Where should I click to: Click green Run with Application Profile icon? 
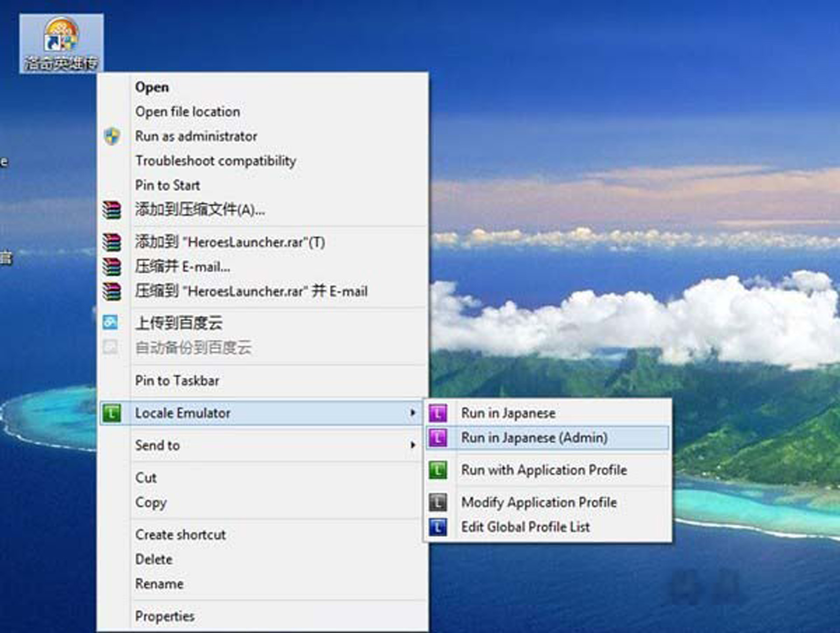click(438, 470)
